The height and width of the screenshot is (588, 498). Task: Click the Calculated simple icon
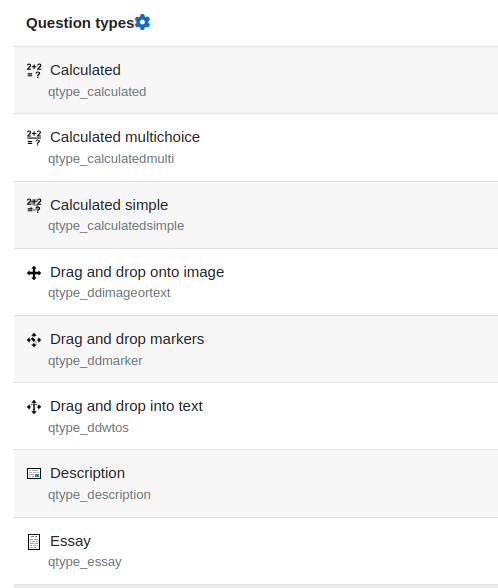[x=34, y=205]
